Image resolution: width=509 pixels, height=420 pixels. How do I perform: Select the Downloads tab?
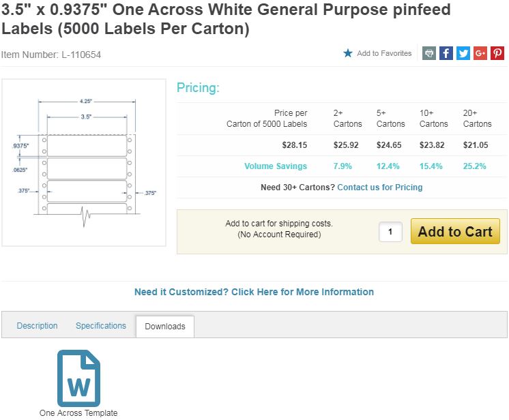click(x=165, y=327)
